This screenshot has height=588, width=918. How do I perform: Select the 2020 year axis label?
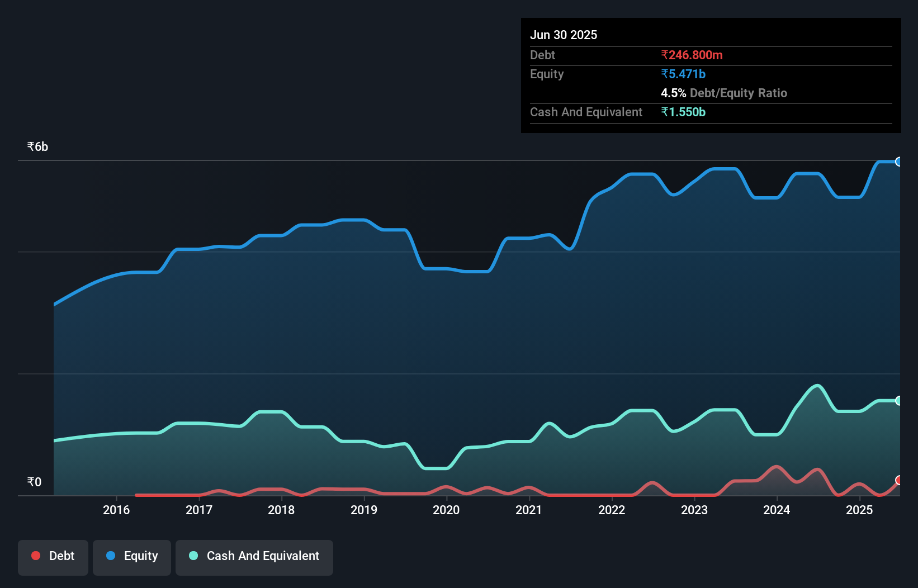pyautogui.click(x=446, y=510)
